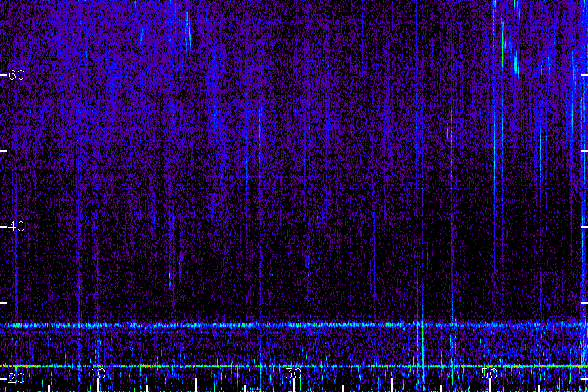Click the "40" vertical axis label

[17, 227]
